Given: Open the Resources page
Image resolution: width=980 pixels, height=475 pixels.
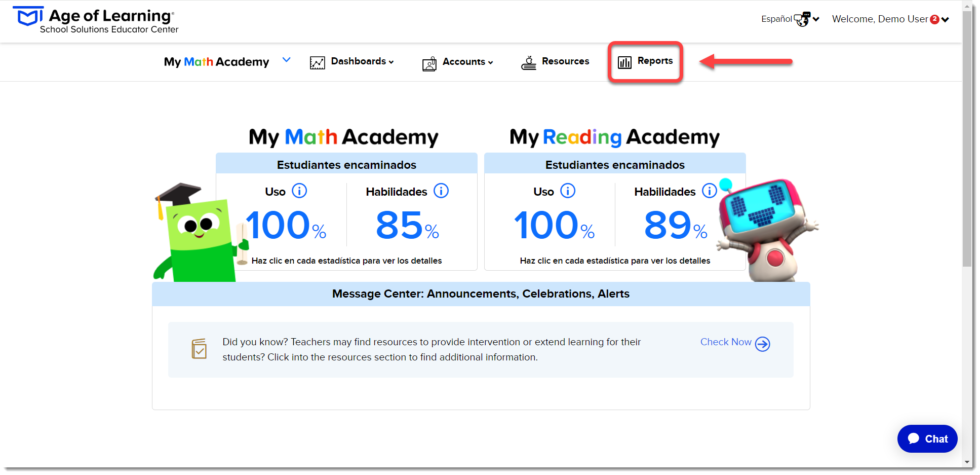Looking at the screenshot, I should click(x=565, y=61).
